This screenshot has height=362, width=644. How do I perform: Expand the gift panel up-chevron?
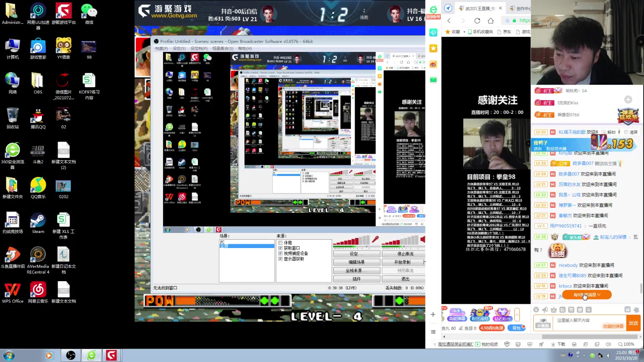pyautogui.click(x=517, y=314)
